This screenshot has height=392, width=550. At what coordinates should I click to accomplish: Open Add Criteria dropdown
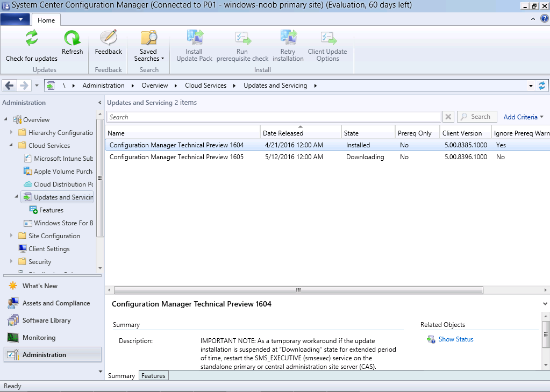click(x=523, y=117)
